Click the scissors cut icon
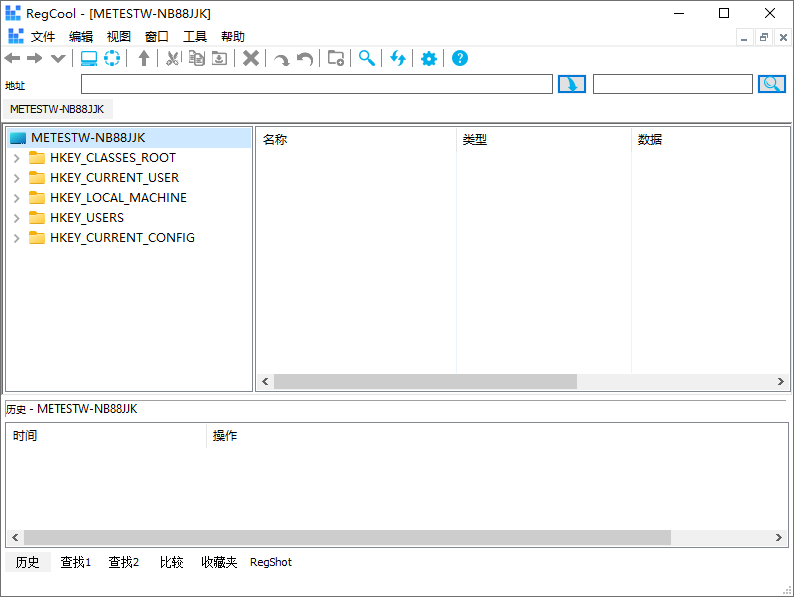This screenshot has height=597, width=794. tap(172, 59)
